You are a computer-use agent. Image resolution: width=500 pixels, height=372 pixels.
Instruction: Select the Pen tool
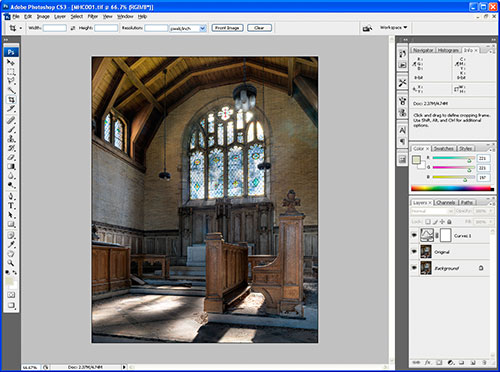11,196
